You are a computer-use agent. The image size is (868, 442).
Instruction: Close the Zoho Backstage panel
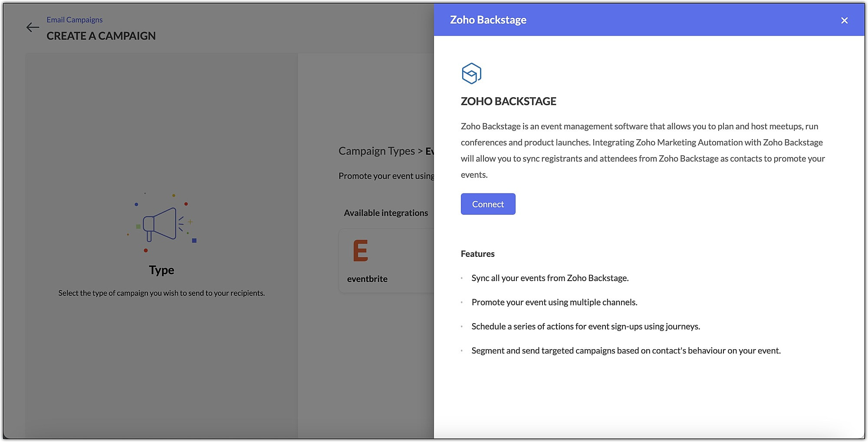point(844,20)
